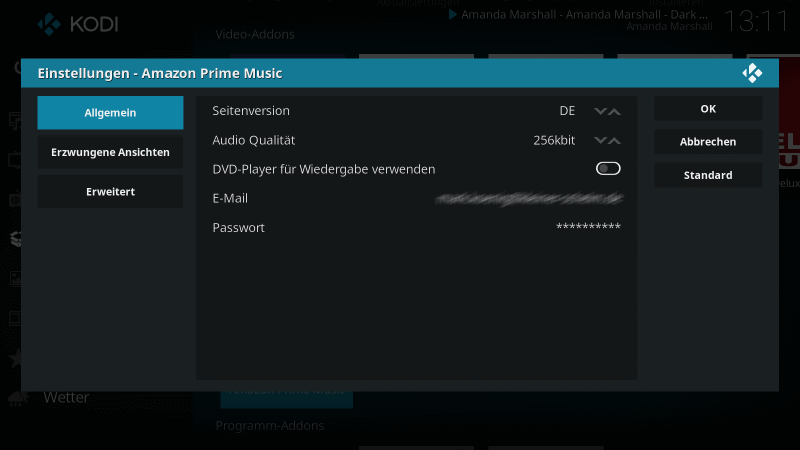This screenshot has height=450, width=800.
Task: Increase Seitenversion with up arrow
Action: coord(615,111)
